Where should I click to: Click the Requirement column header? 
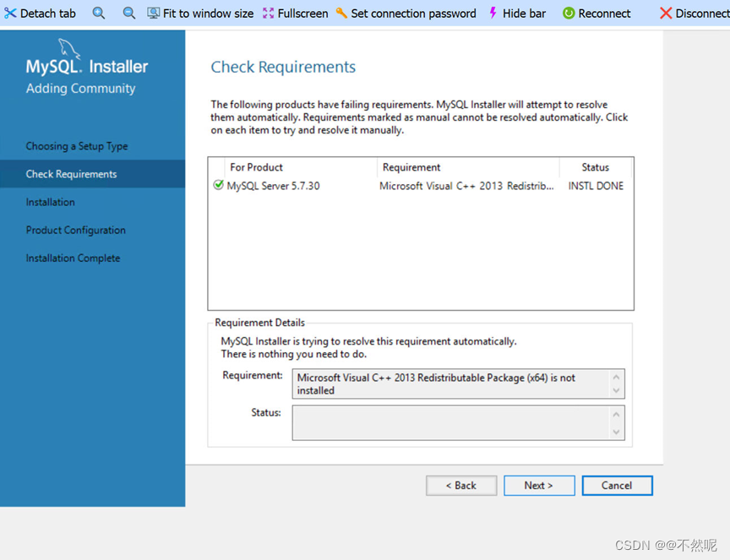click(x=468, y=167)
